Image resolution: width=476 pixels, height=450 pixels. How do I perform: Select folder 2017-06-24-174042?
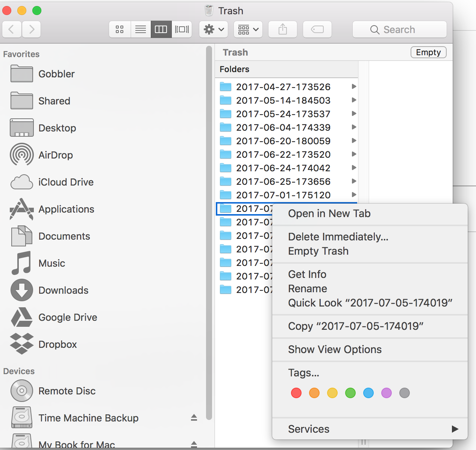tap(287, 168)
